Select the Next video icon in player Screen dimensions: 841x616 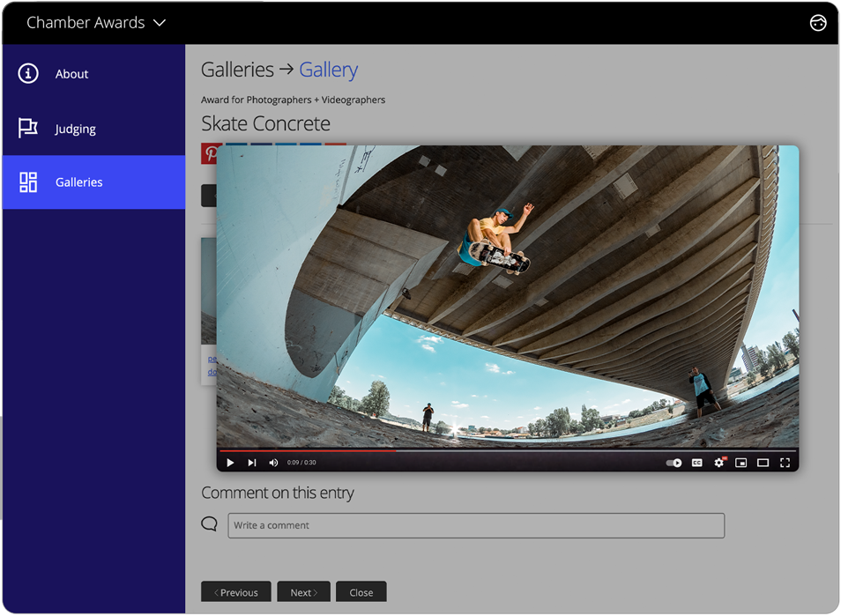click(x=252, y=462)
